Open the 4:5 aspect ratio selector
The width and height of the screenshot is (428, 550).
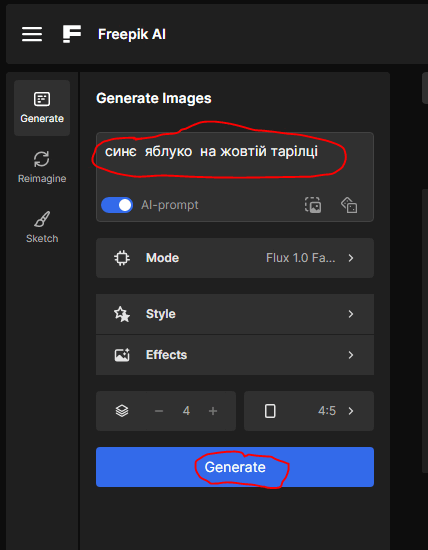(x=309, y=411)
